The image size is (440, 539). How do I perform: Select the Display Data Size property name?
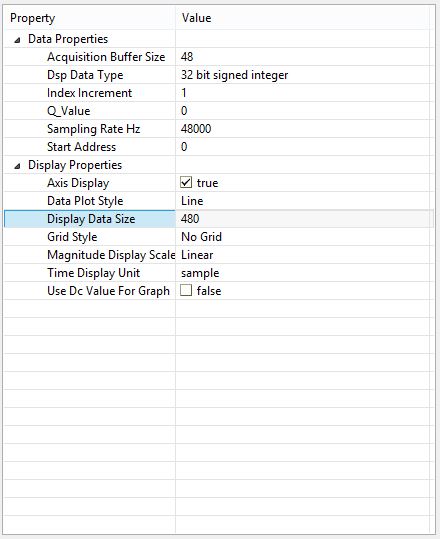pyautogui.click(x=91, y=219)
